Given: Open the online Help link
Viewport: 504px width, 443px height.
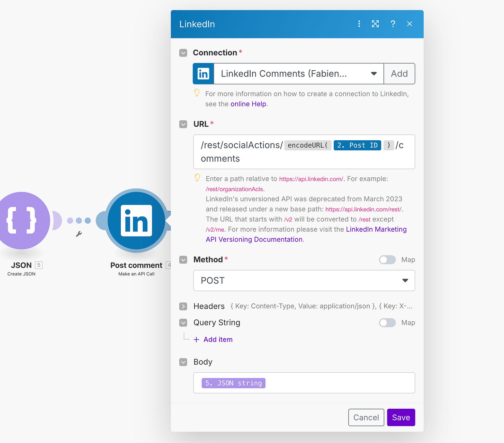Looking at the screenshot, I should (x=248, y=104).
